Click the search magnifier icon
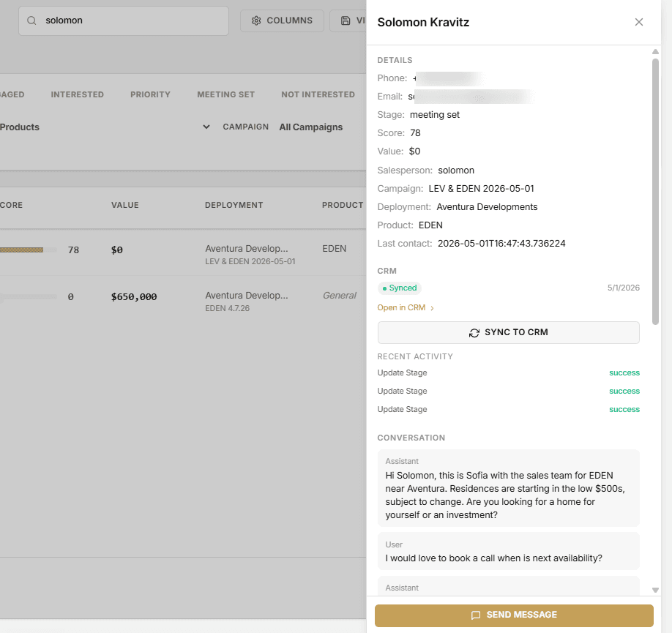Image resolution: width=672 pixels, height=633 pixels. click(31, 20)
